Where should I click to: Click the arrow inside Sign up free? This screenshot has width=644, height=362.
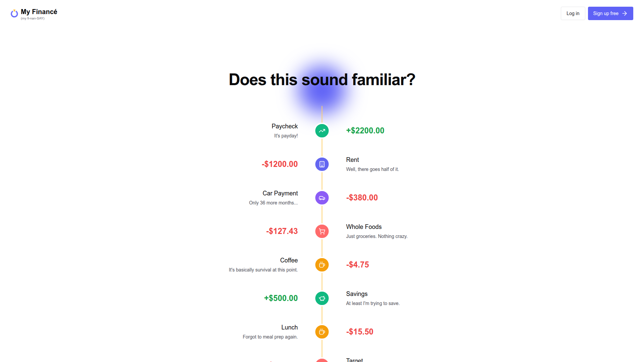pyautogui.click(x=625, y=13)
